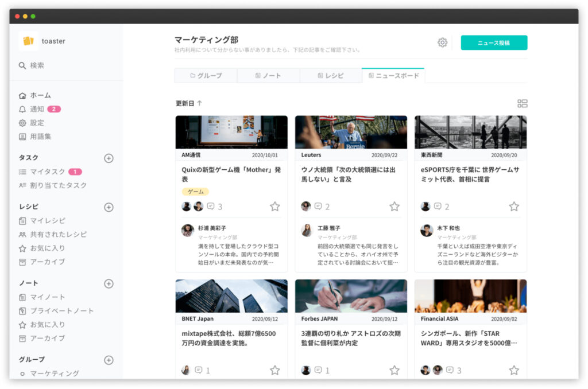Favorite the ウノ大統領 article with star
The width and height of the screenshot is (588, 389).
pos(394,207)
